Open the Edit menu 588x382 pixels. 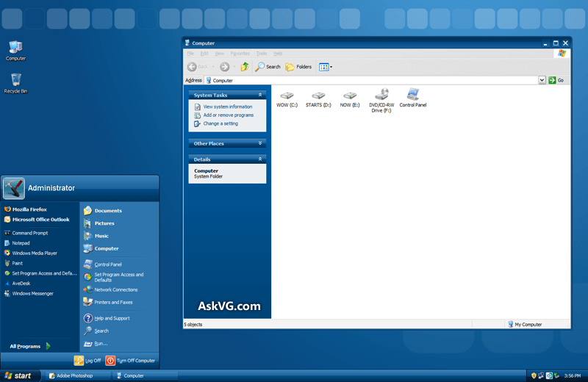pyautogui.click(x=204, y=54)
